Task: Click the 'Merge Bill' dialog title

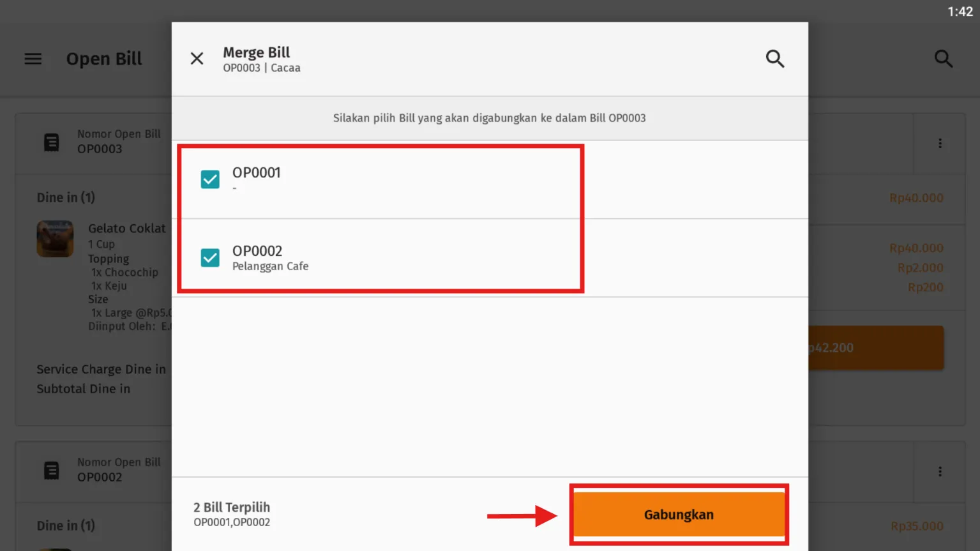Action: point(256,52)
